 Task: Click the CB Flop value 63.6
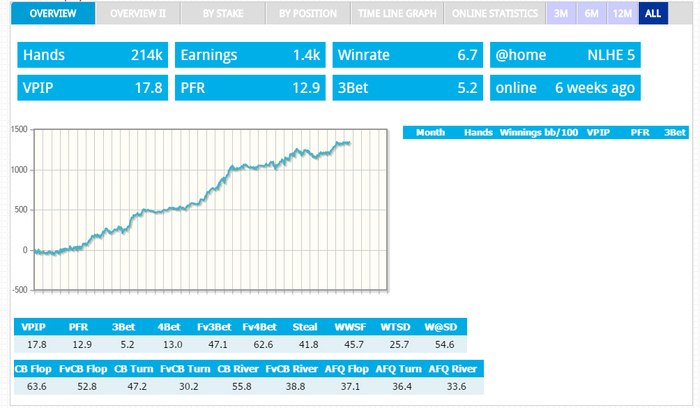tap(37, 387)
